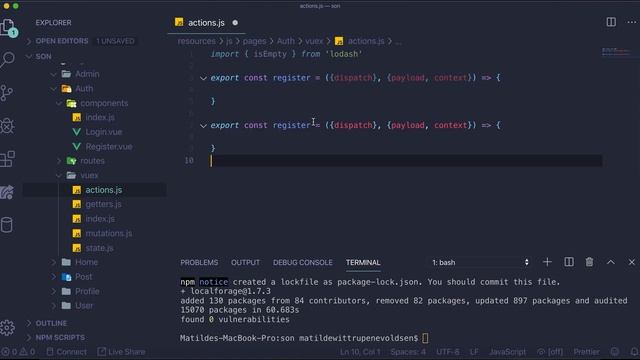
Task: Open the Debug view bug icon
Action: click(x=7, y=126)
